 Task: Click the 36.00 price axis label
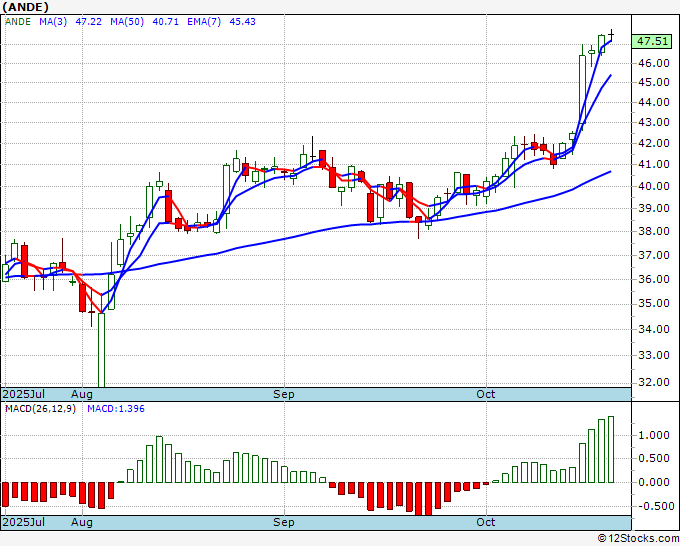click(x=654, y=279)
